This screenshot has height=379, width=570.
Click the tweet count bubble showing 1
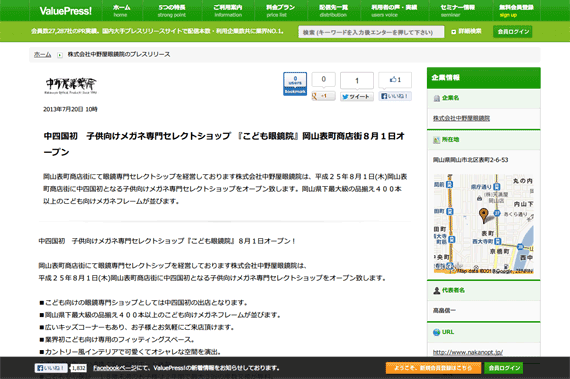(x=357, y=81)
